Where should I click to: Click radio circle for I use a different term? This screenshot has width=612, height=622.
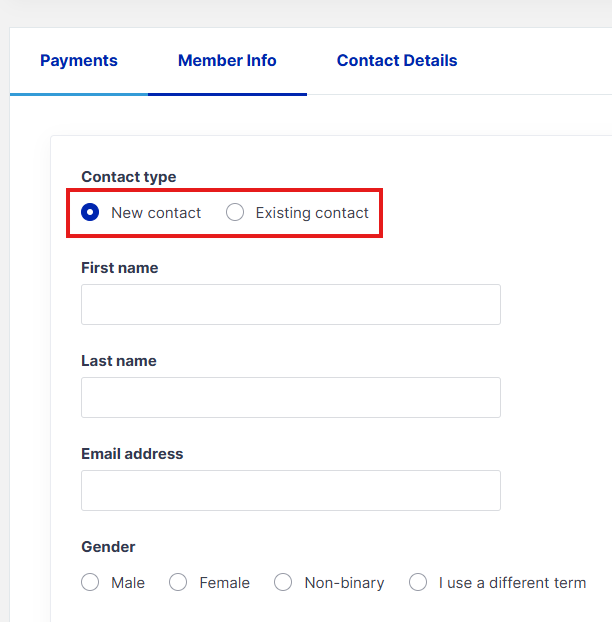(x=418, y=582)
